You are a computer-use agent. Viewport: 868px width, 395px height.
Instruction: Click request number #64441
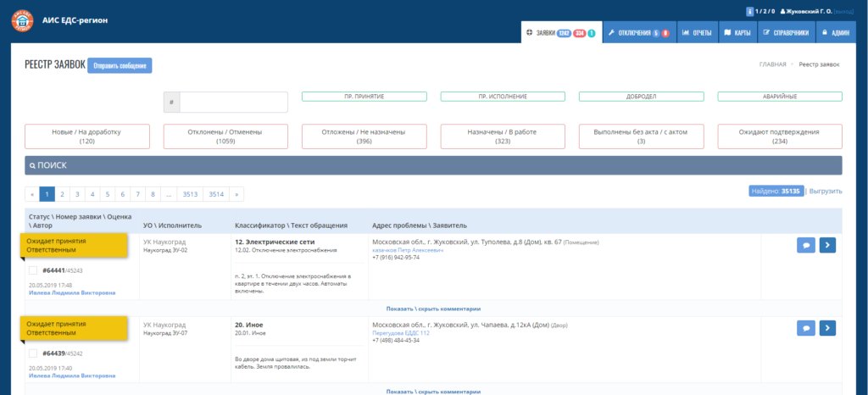(x=53, y=270)
